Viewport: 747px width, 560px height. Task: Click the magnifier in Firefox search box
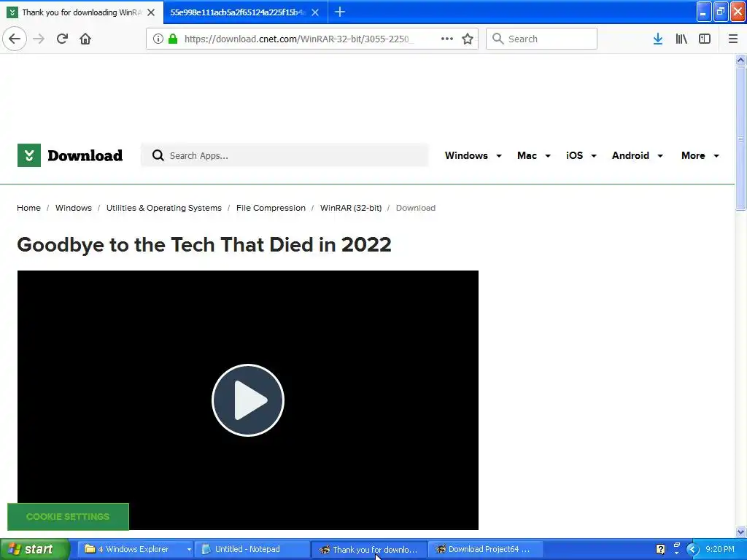498,39
